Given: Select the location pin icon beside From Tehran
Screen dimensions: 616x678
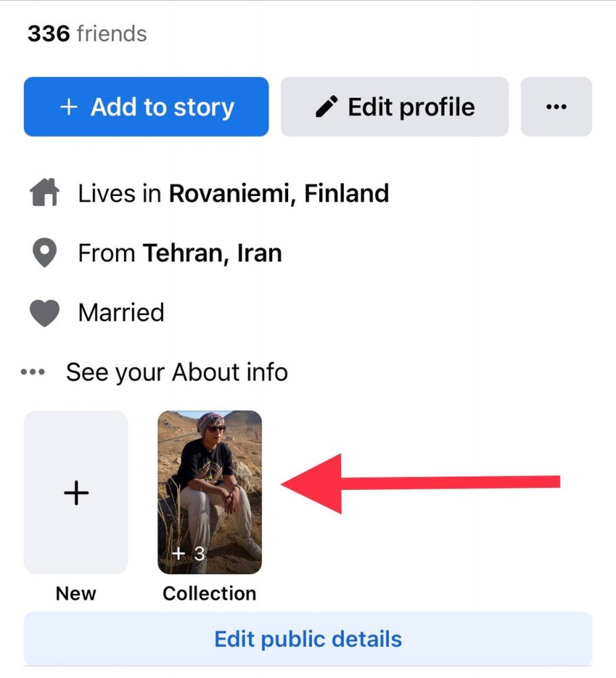Looking at the screenshot, I should click(x=43, y=253).
